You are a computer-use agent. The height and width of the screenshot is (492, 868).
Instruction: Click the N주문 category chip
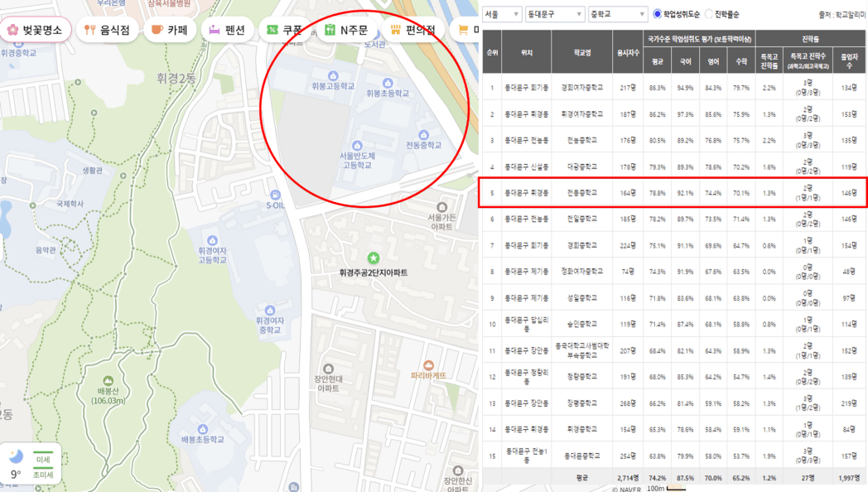point(346,30)
